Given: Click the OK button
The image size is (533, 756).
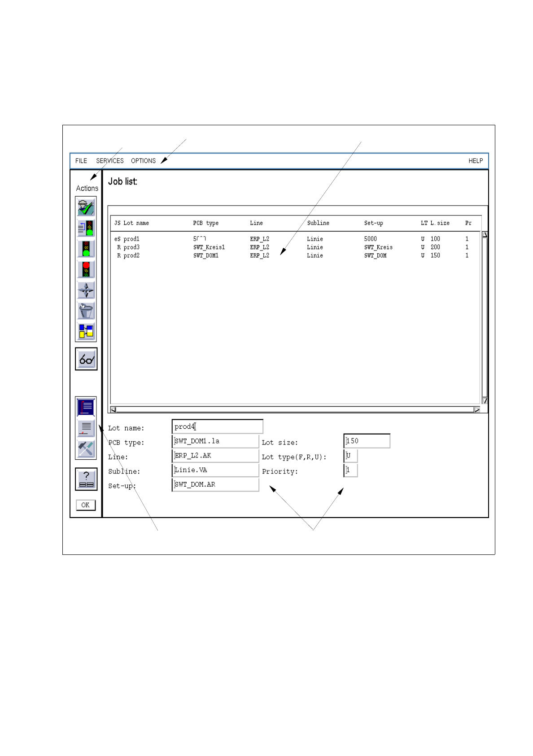Looking at the screenshot, I should [85, 505].
